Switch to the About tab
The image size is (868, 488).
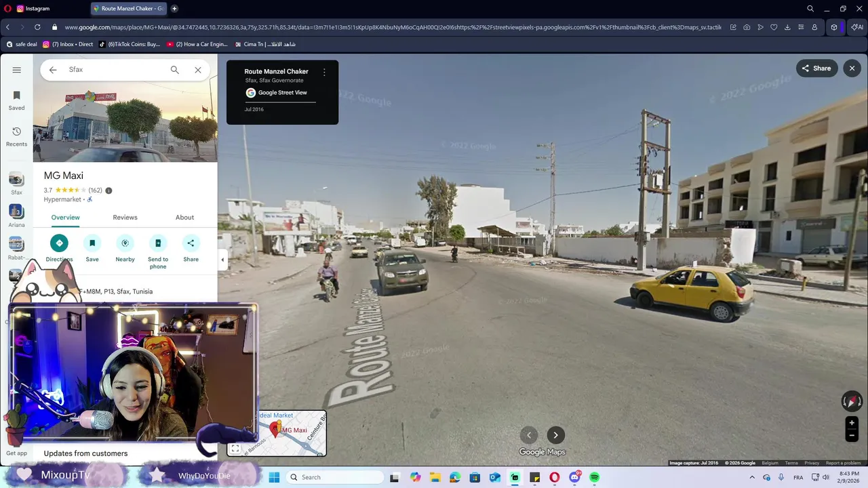click(184, 218)
